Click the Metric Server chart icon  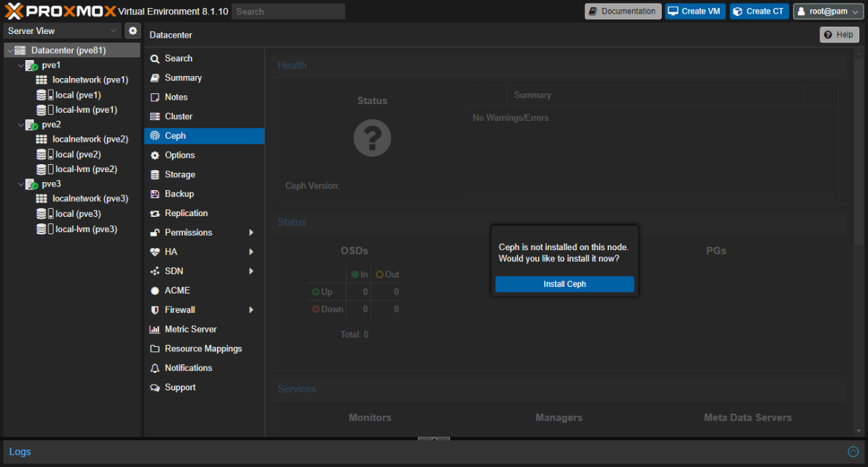coord(155,329)
